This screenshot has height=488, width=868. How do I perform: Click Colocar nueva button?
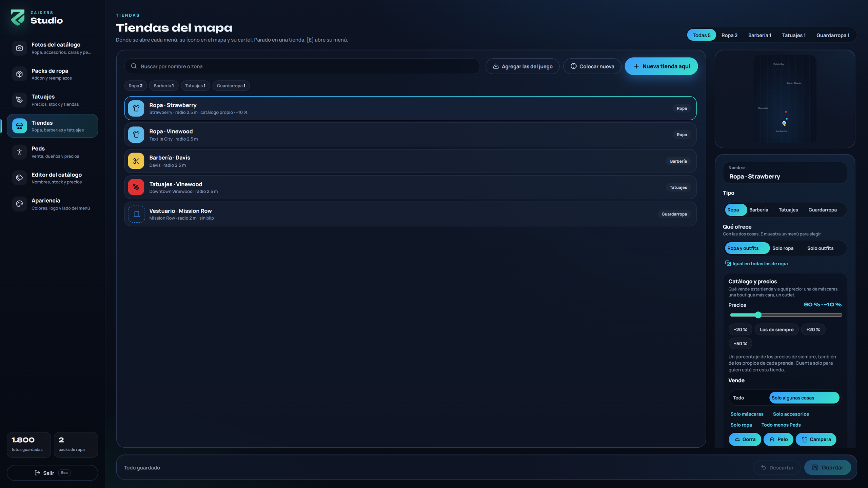point(592,66)
